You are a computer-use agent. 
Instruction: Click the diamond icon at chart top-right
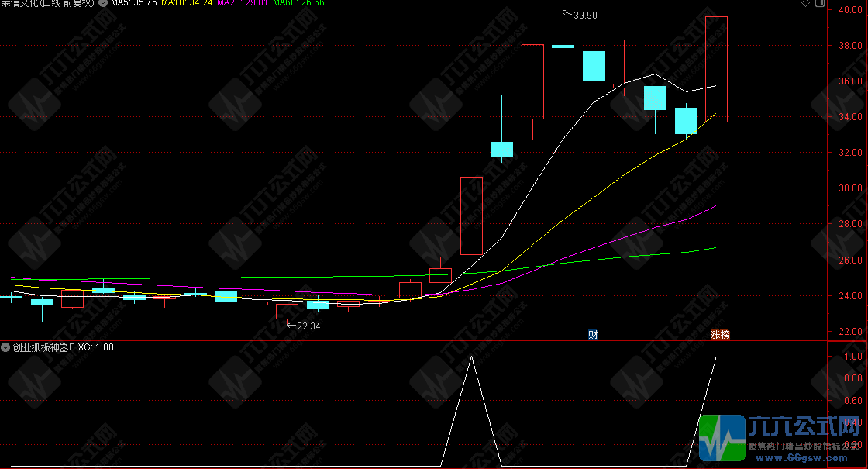tap(805, 4)
